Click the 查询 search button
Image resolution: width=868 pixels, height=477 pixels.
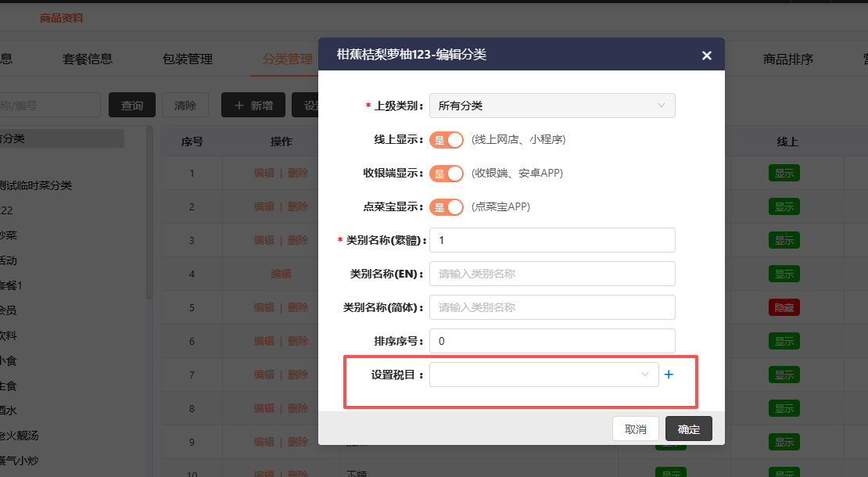pos(132,106)
